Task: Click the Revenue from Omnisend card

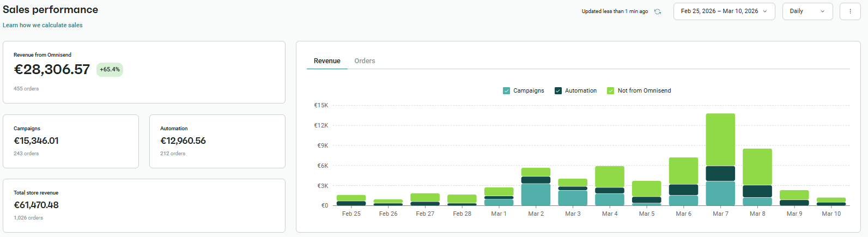Action: (144, 72)
